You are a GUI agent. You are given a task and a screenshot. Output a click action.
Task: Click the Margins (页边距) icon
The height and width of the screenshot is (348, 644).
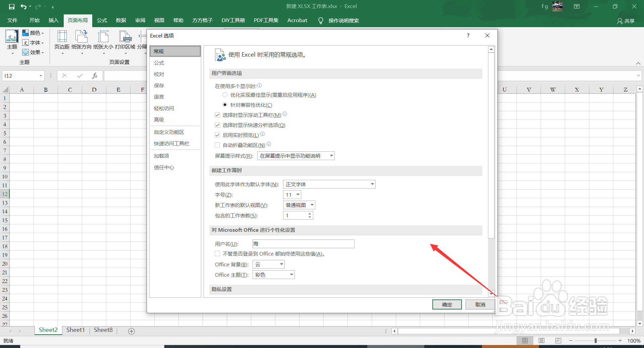pos(62,36)
